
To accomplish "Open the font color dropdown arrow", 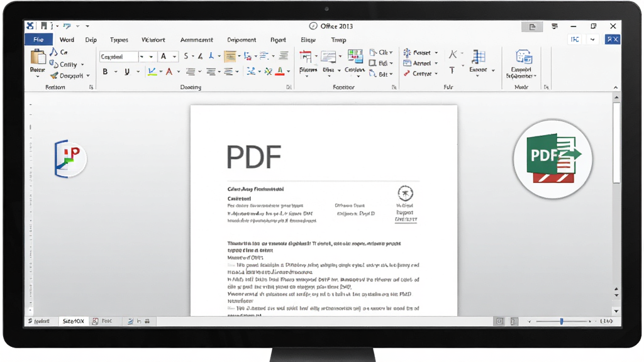I will click(x=178, y=72).
